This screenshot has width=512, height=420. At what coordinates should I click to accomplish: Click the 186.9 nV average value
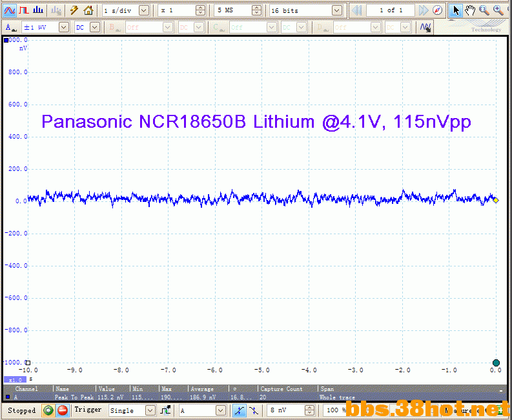pos(203,397)
